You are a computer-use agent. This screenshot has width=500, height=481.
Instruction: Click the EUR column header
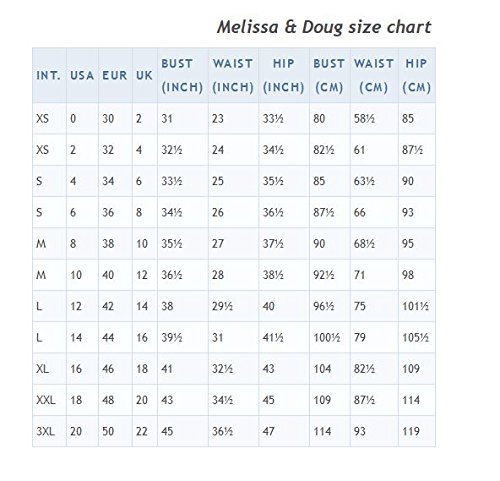click(x=115, y=75)
